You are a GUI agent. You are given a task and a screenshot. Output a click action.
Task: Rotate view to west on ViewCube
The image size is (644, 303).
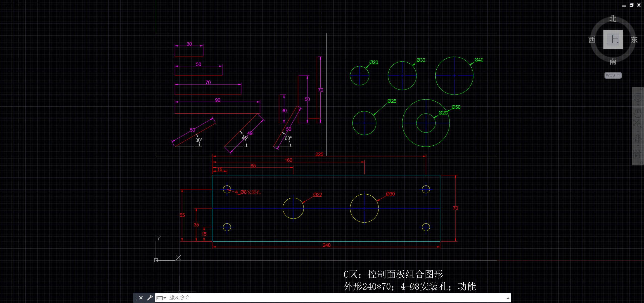click(x=592, y=40)
